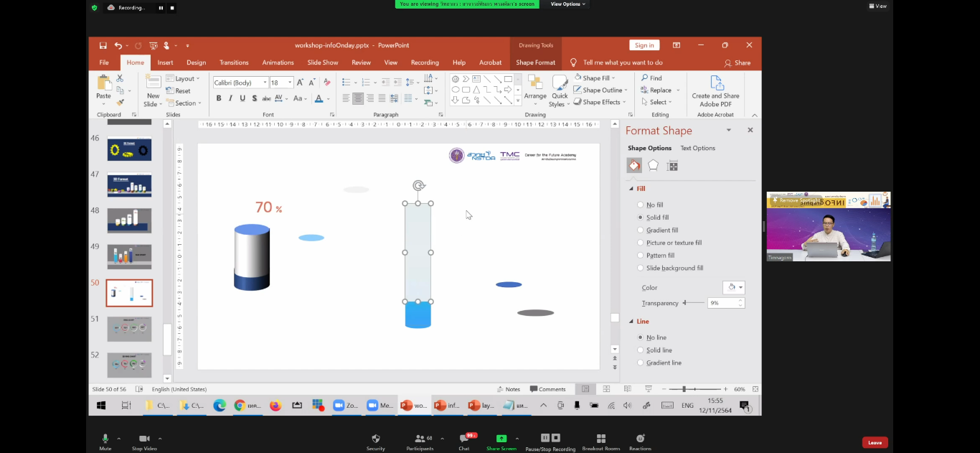This screenshot has width=980, height=453.
Task: Expand the Section dropdown
Action: [183, 103]
